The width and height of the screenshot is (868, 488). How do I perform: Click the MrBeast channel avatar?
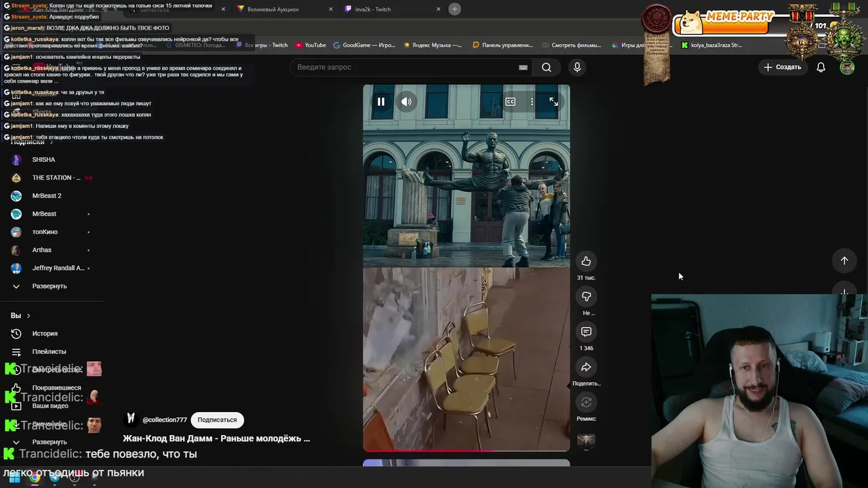(16, 213)
